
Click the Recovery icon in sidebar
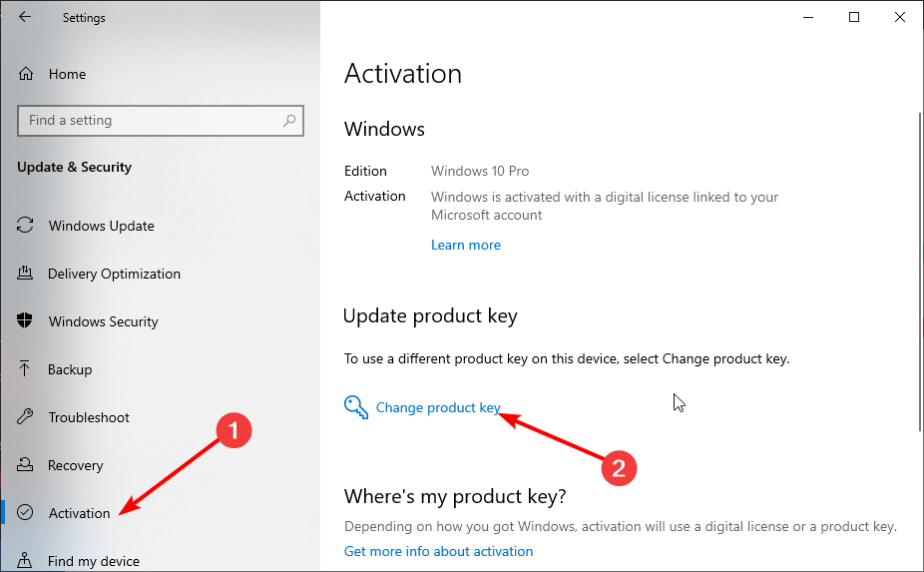25,464
